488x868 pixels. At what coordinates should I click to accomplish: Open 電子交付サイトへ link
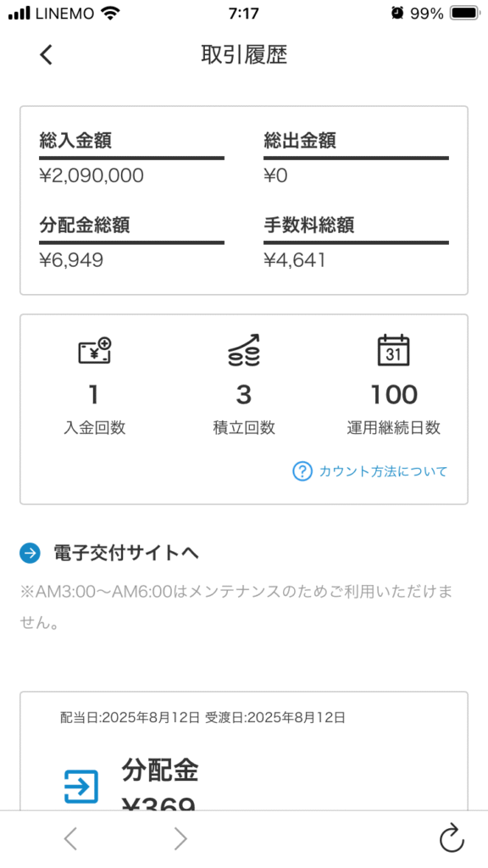[125, 553]
